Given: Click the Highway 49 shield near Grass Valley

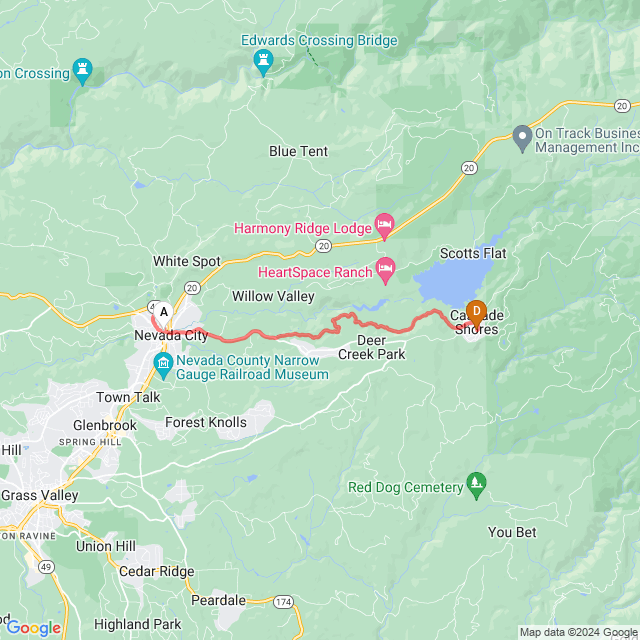Looking at the screenshot, I should pyautogui.click(x=46, y=567).
